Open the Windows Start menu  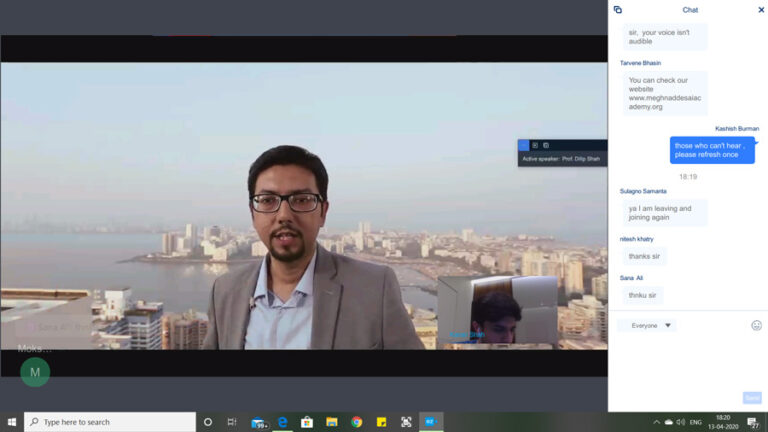point(12,422)
